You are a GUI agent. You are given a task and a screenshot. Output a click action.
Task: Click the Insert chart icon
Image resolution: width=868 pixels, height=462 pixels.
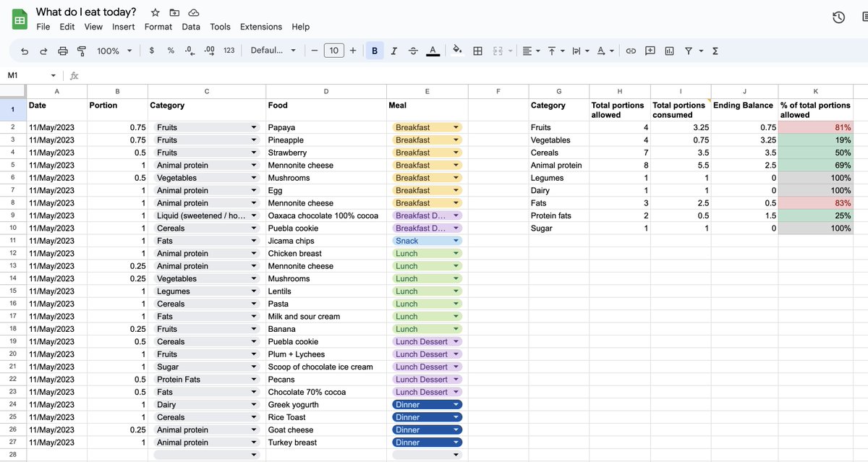(669, 51)
